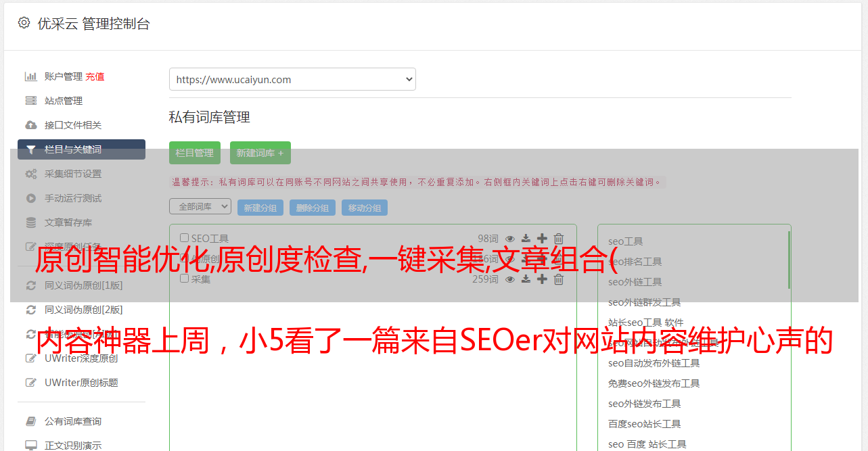Image resolution: width=868 pixels, height=451 pixels.
Task: Check the SEO工具 library checkbox
Action: [184, 237]
